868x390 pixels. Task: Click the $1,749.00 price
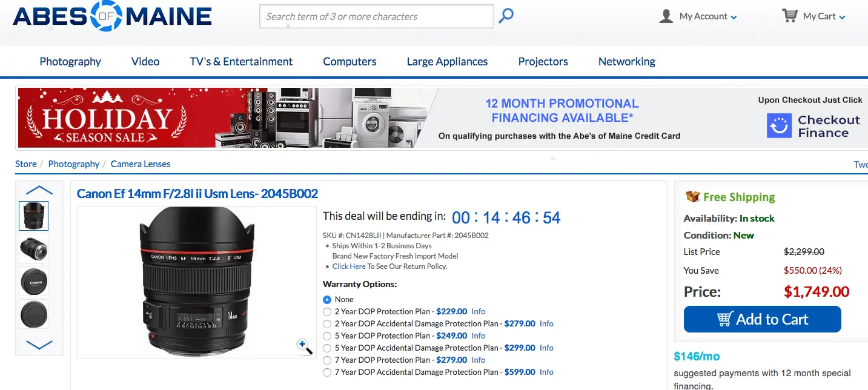pyautogui.click(x=817, y=292)
